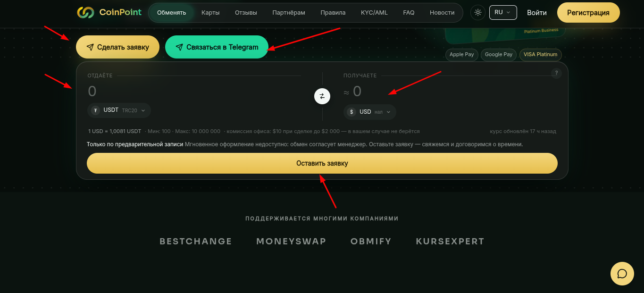The image size is (644, 293).
Task: Navigate to KYC/AML
Action: pos(374,13)
